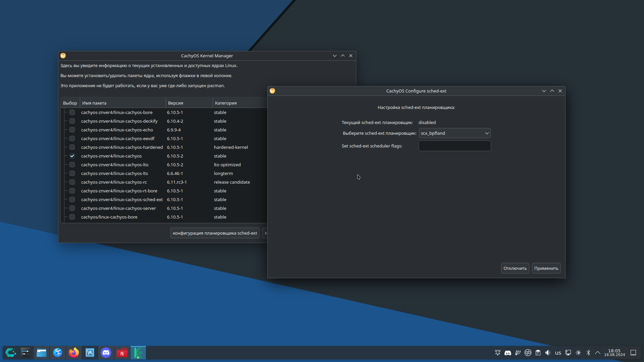This screenshot has width=644, height=362.
Task: Open the blue waveform monitor app in taskbar
Action: coord(90,353)
